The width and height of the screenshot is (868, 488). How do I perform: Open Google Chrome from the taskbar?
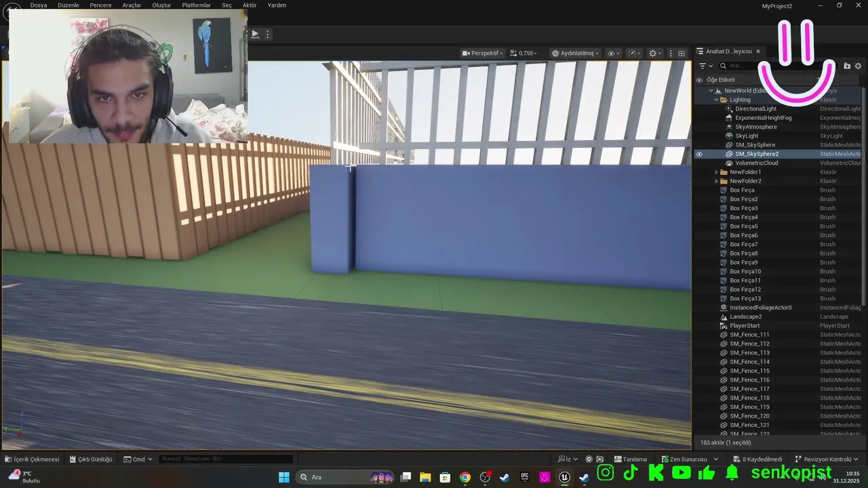465,477
